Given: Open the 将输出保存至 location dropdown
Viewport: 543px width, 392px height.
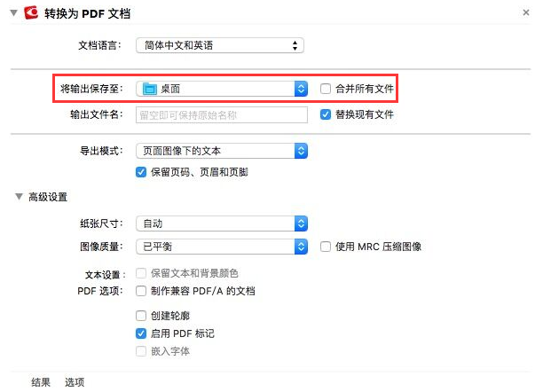Looking at the screenshot, I should [223, 89].
